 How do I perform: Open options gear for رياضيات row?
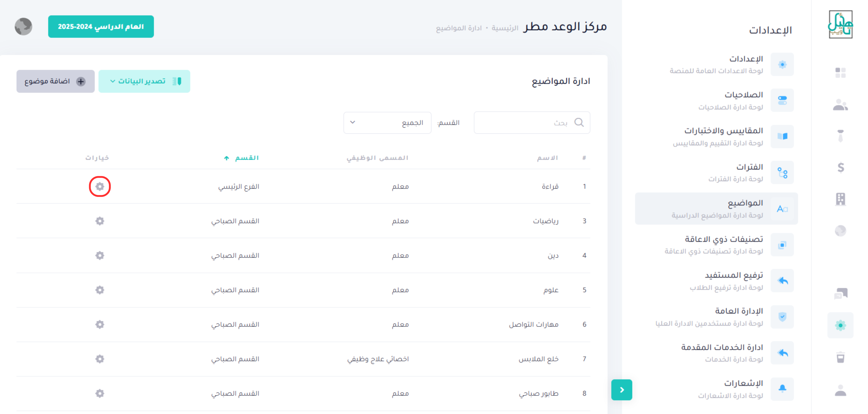pos(100,221)
